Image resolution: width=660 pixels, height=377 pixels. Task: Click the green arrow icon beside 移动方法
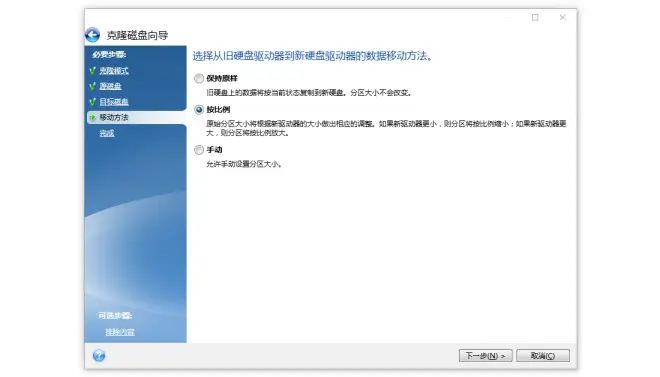[93, 117]
